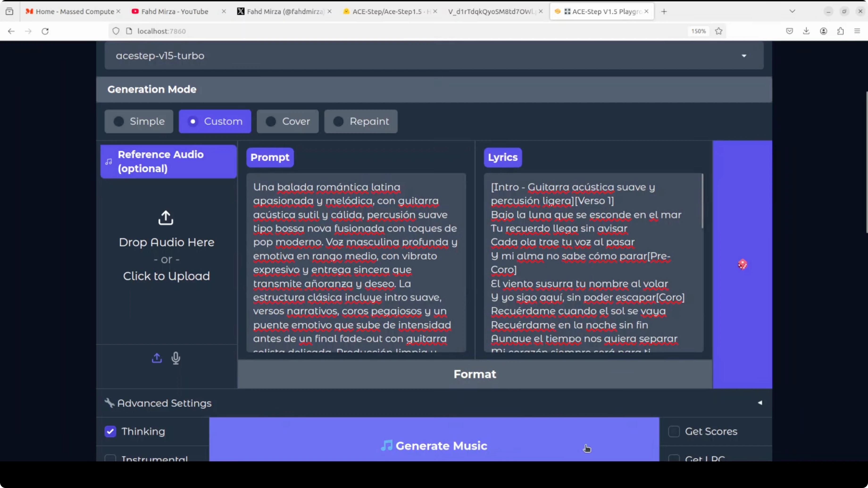Open the list all tabs chevron

(x=792, y=12)
